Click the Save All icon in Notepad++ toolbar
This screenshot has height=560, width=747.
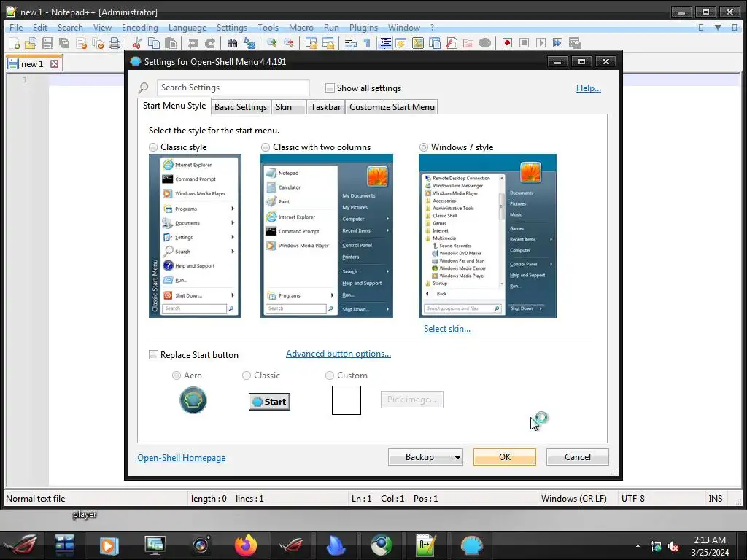point(64,43)
